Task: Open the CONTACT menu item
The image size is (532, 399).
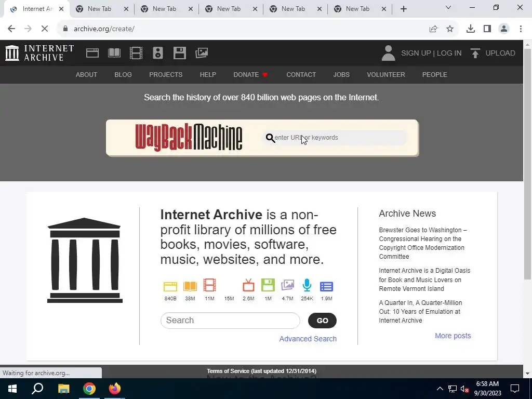Action: click(x=301, y=75)
